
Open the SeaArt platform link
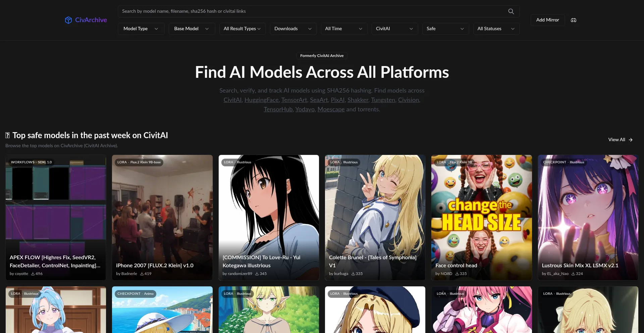(x=319, y=100)
